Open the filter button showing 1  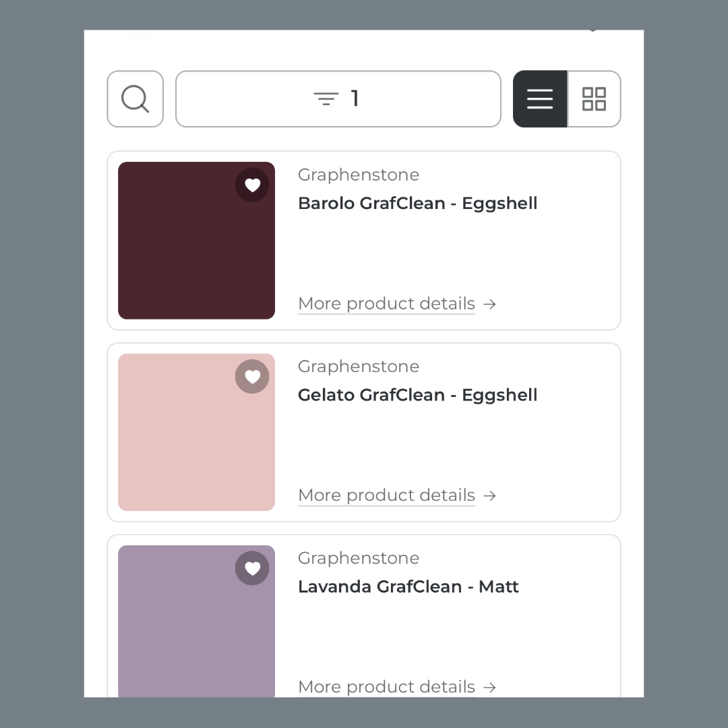click(x=338, y=99)
